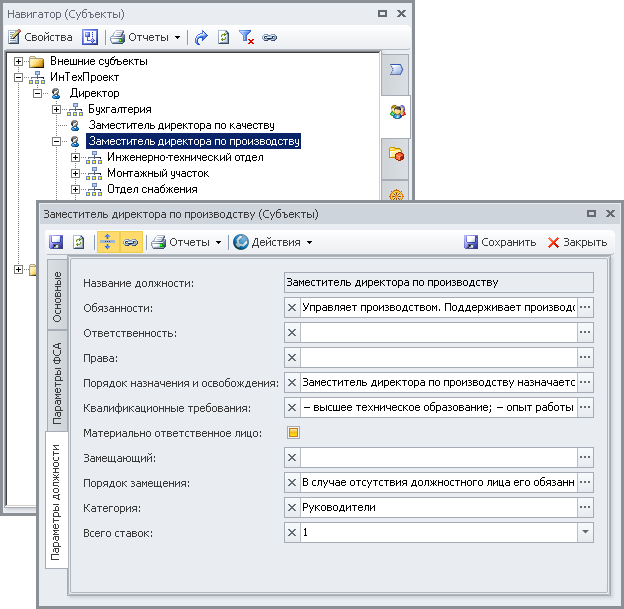Click the blue tree-view icon next to Свойства

[x=90, y=37]
